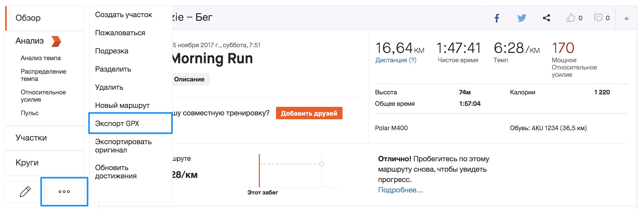Click orange chevron next to Анализ

coord(56,41)
